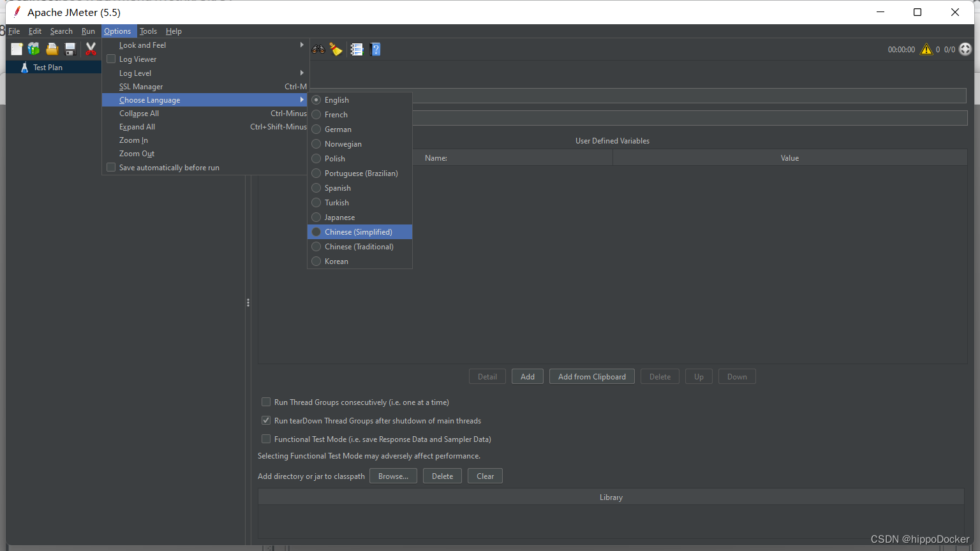Select Spanish language option
The image size is (980, 551).
[360, 188]
